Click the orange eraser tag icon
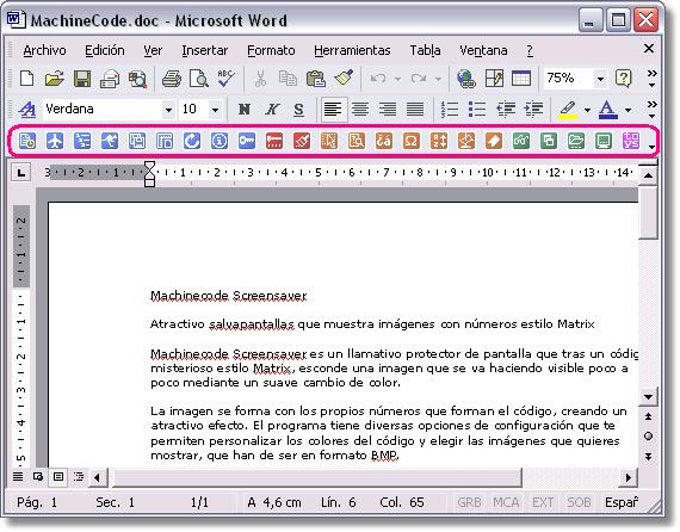 point(494,141)
